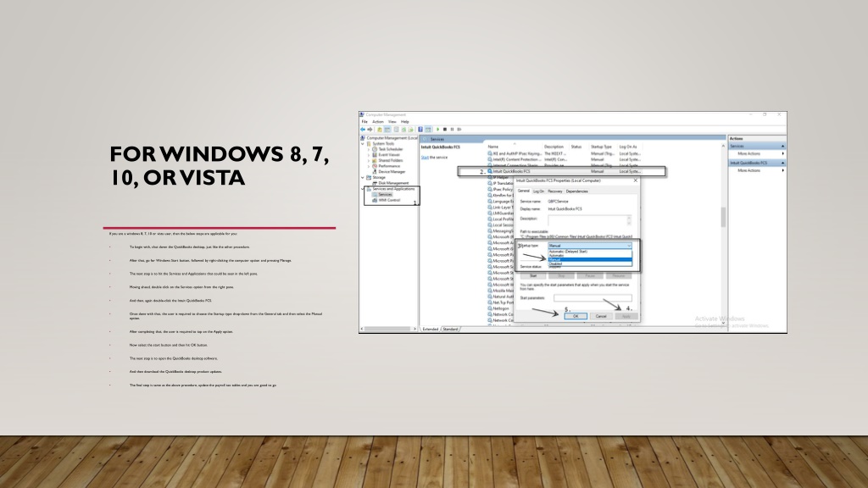This screenshot has width=868, height=488.
Task: Switch to the Dependencies tab
Action: click(x=576, y=191)
